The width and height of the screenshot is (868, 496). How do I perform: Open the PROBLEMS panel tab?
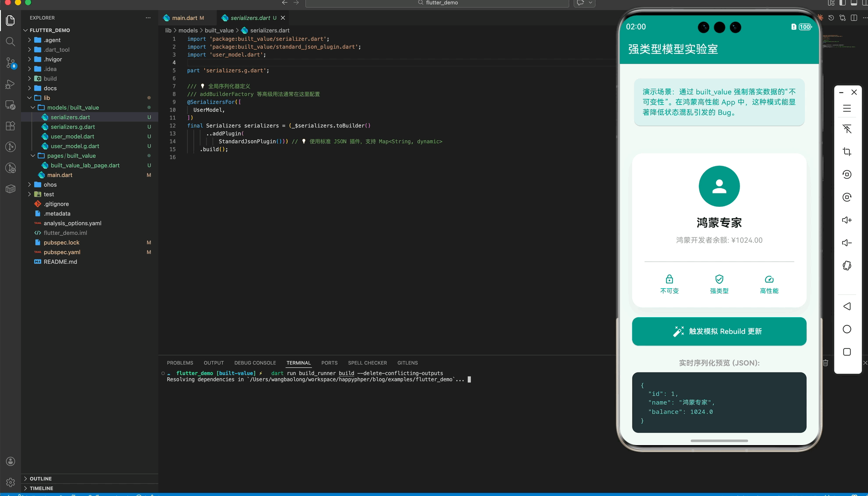coord(180,363)
